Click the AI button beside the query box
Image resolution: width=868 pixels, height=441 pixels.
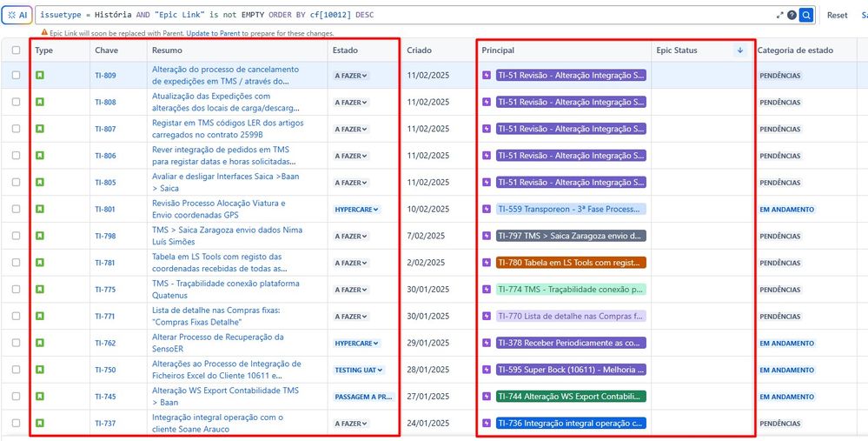point(17,16)
